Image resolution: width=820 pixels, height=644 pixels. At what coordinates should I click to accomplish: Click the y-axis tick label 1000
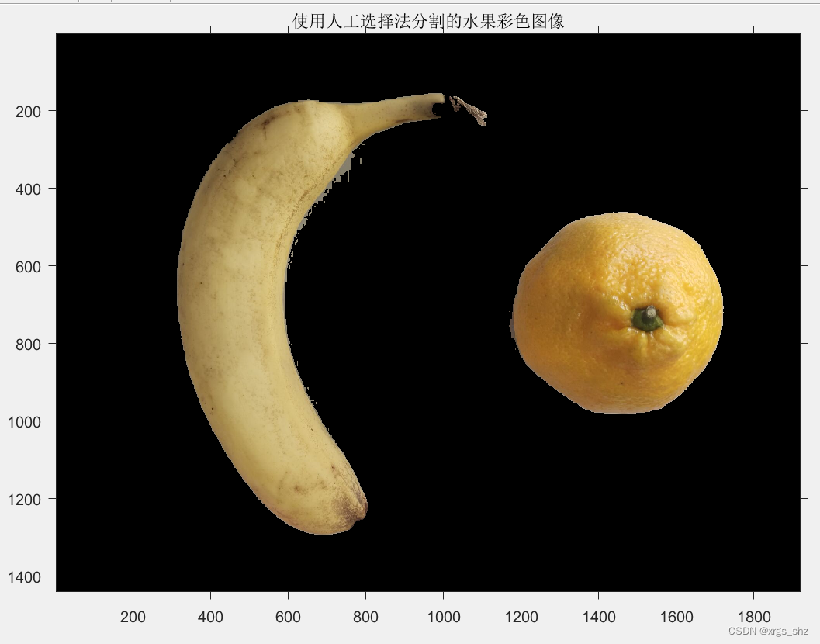click(x=24, y=421)
